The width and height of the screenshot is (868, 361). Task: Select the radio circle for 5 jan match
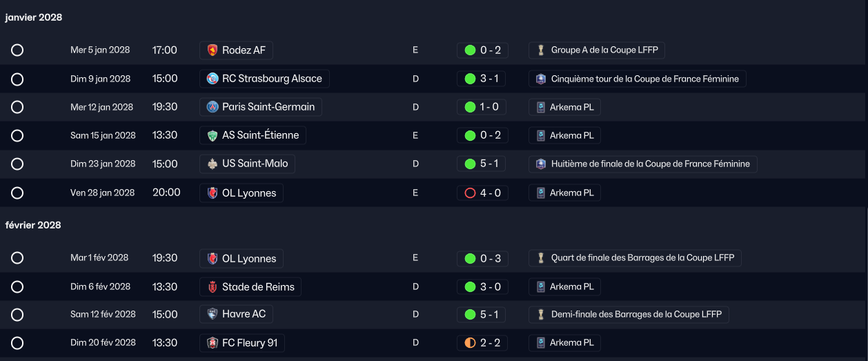pos(17,50)
